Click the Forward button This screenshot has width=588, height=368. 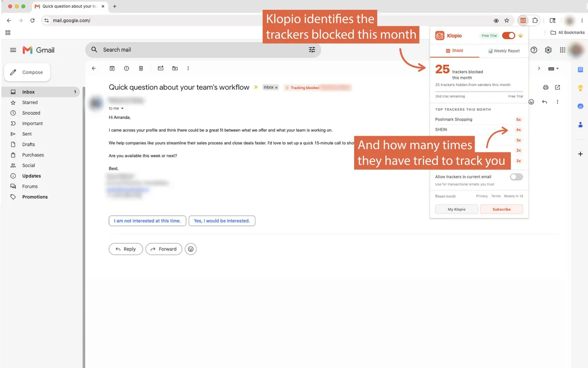pyautogui.click(x=164, y=249)
